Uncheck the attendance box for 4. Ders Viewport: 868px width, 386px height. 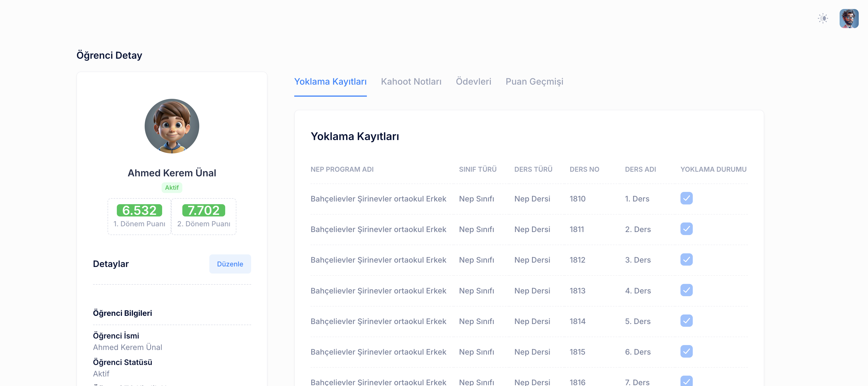(x=686, y=290)
